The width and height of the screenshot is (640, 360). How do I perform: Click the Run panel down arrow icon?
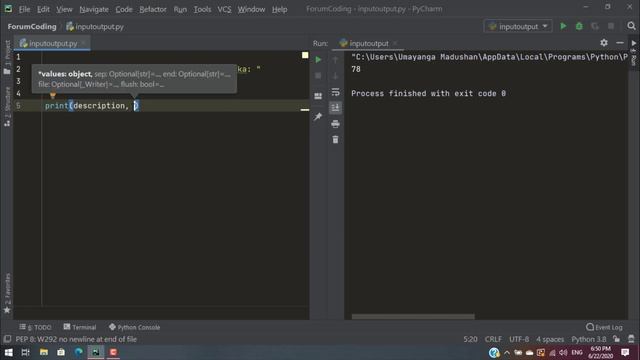[x=335, y=76]
